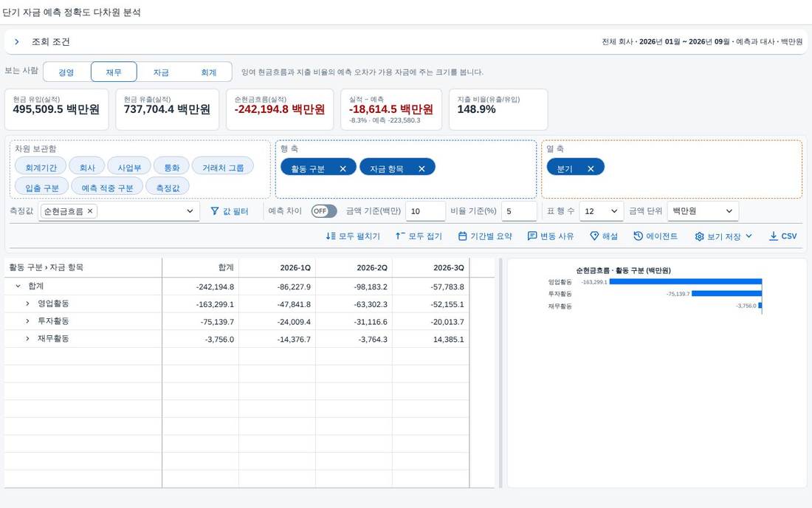Click the 투자활동 chart bar
This screenshot has height=508, width=812.
[726, 294]
